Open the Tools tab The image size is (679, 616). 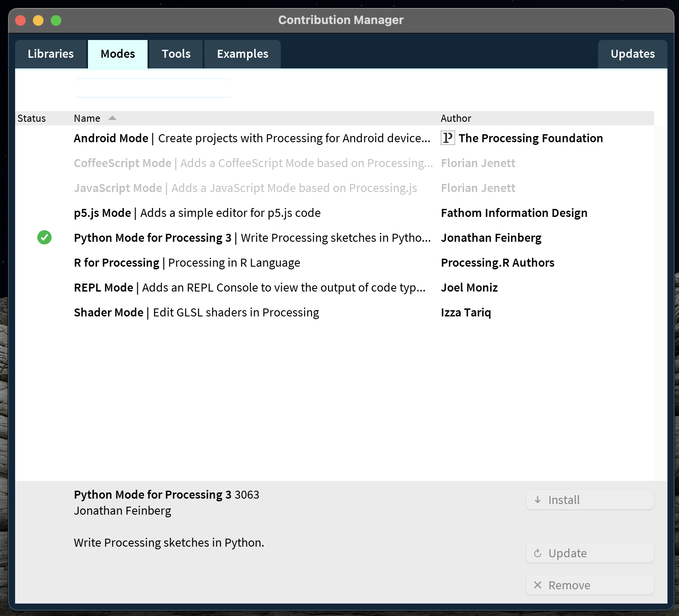click(176, 54)
